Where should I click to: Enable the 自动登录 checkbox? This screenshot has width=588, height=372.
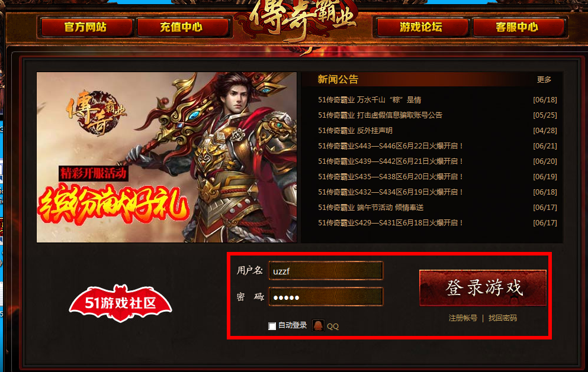pos(272,326)
